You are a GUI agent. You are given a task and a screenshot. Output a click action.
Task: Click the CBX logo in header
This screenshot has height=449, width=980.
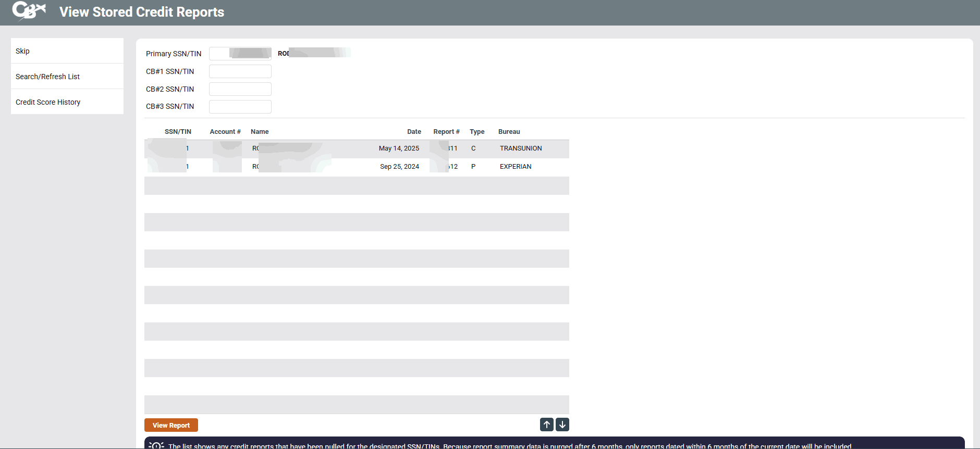tap(29, 11)
